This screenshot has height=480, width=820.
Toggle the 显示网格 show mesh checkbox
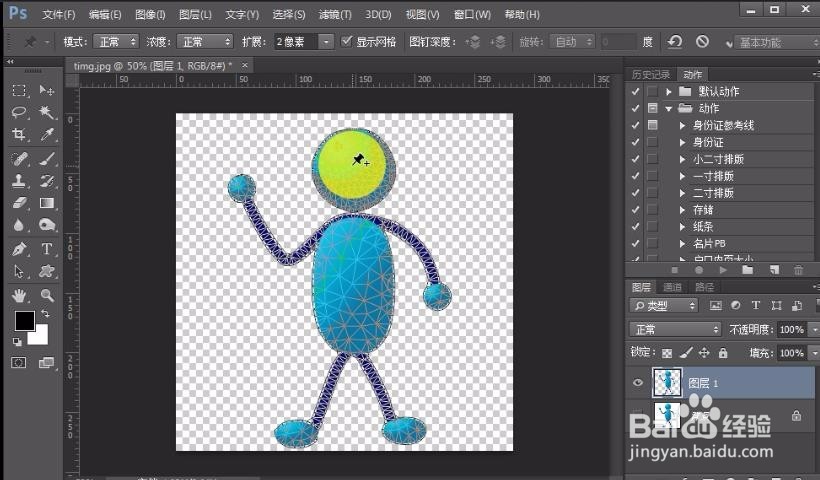[x=346, y=41]
